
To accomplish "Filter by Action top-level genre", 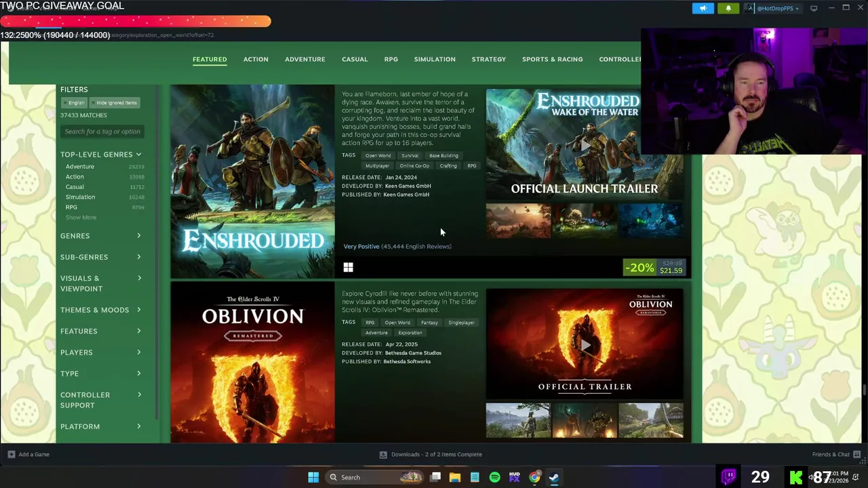I will tap(75, 177).
